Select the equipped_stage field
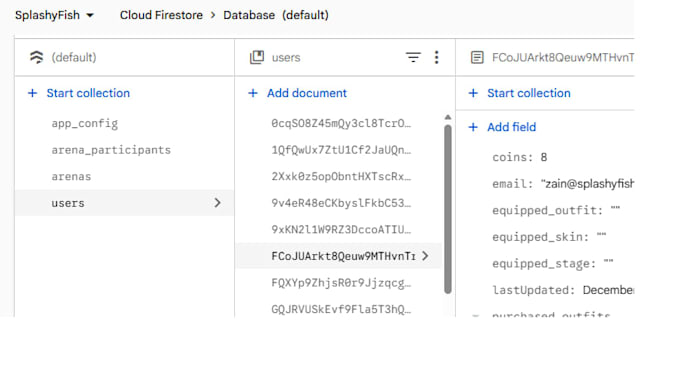Image resolution: width=680 pixels, height=382 pixels. point(552,263)
